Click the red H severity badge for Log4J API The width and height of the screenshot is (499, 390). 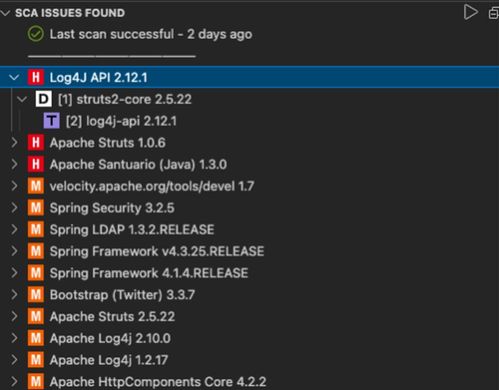(36, 77)
